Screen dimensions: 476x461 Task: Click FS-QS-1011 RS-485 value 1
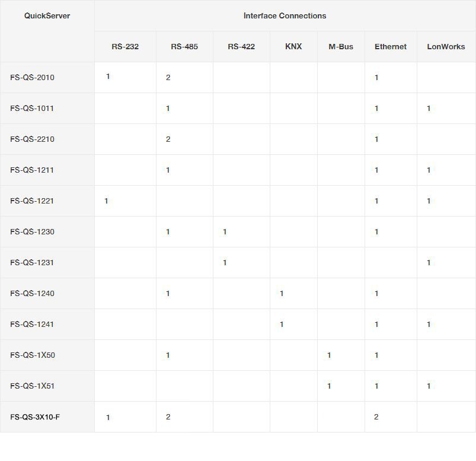(x=168, y=109)
